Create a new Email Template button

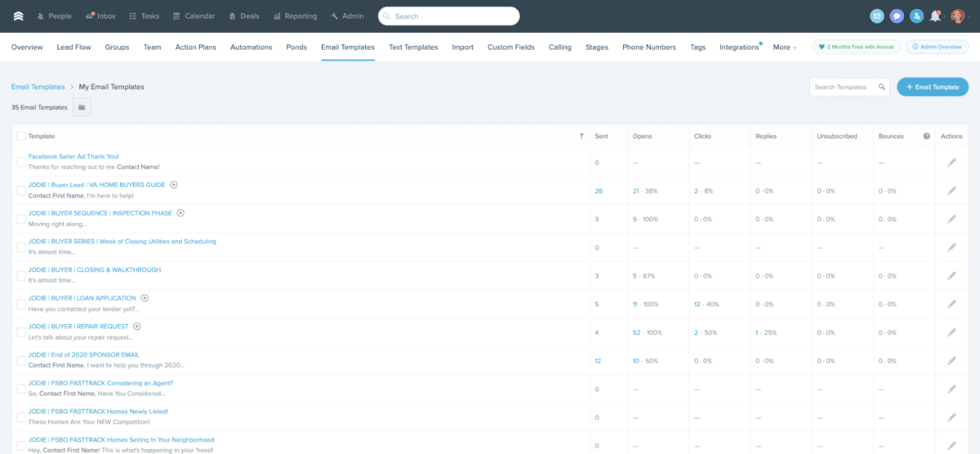point(933,87)
